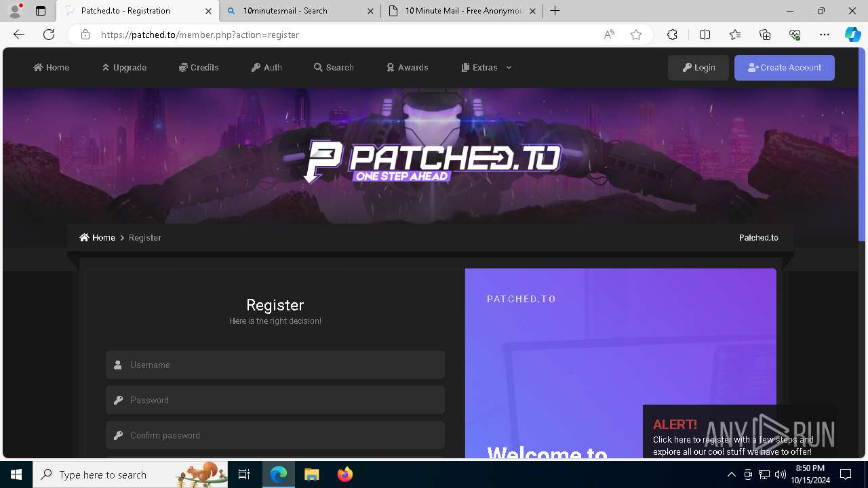Click the taskbar search box
Screen dimensions: 868x488
[130, 474]
